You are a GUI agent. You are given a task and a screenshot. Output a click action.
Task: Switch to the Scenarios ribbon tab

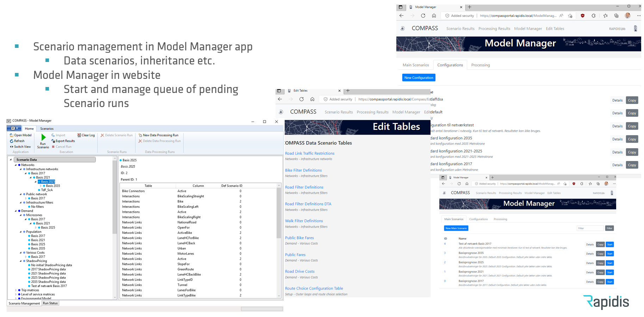(x=47, y=129)
